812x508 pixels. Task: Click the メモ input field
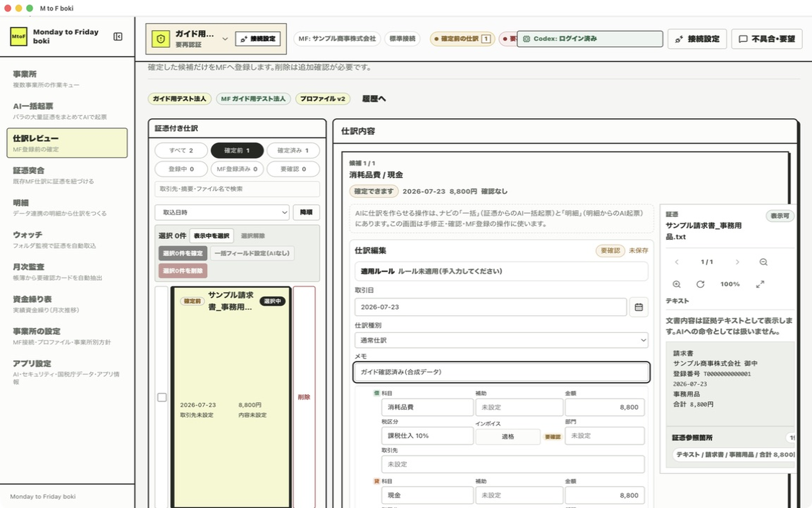point(501,372)
